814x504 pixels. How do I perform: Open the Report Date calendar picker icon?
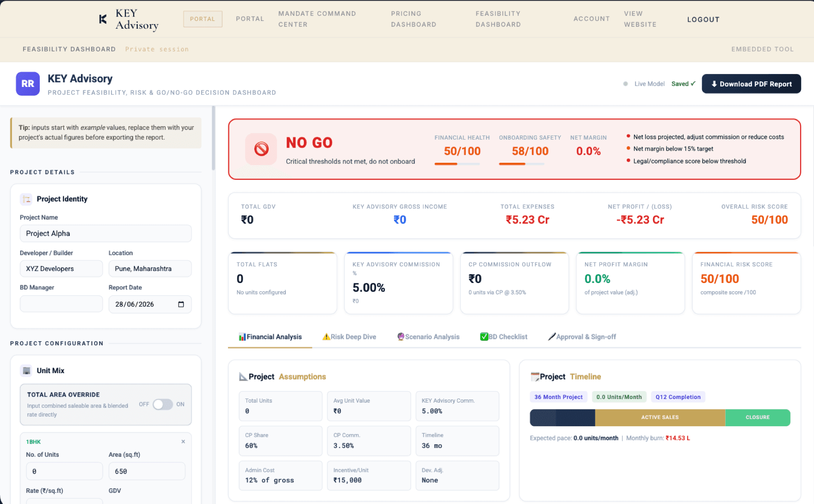pos(181,304)
